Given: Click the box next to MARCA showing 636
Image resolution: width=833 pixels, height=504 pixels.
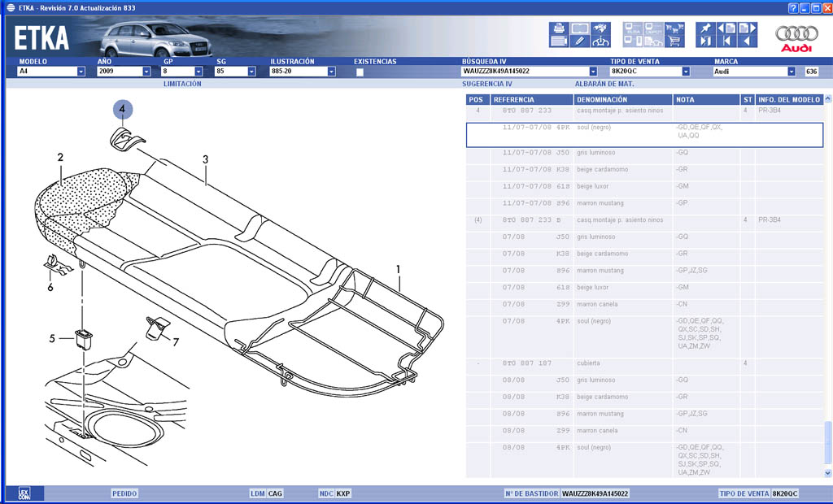Looking at the screenshot, I should 811,72.
